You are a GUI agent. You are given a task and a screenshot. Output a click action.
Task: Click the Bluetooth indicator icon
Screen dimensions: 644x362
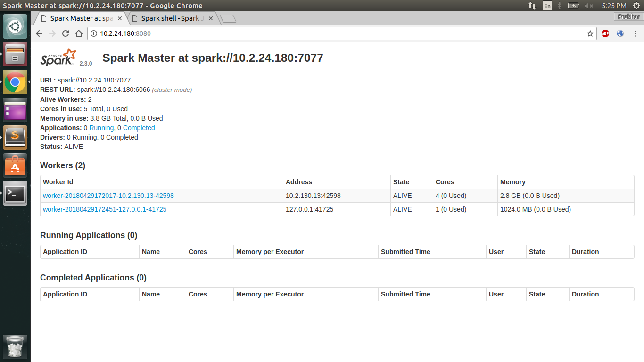point(560,6)
